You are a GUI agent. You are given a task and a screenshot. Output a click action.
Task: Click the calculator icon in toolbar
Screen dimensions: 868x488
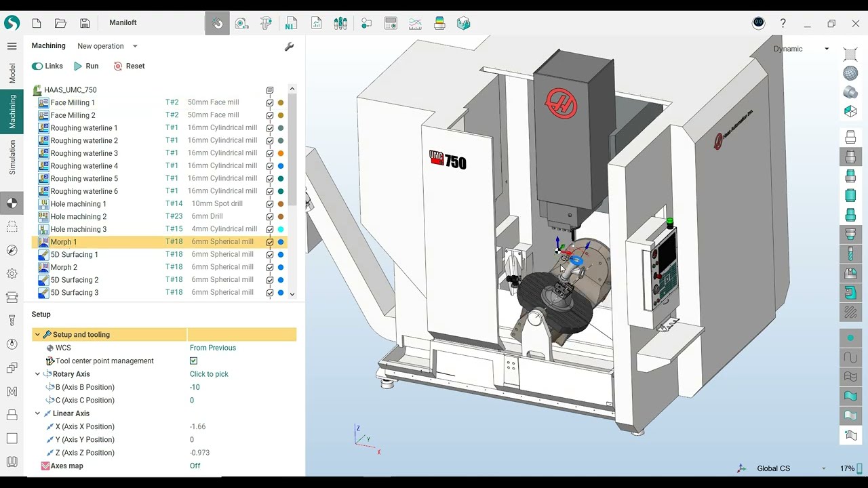(x=391, y=23)
